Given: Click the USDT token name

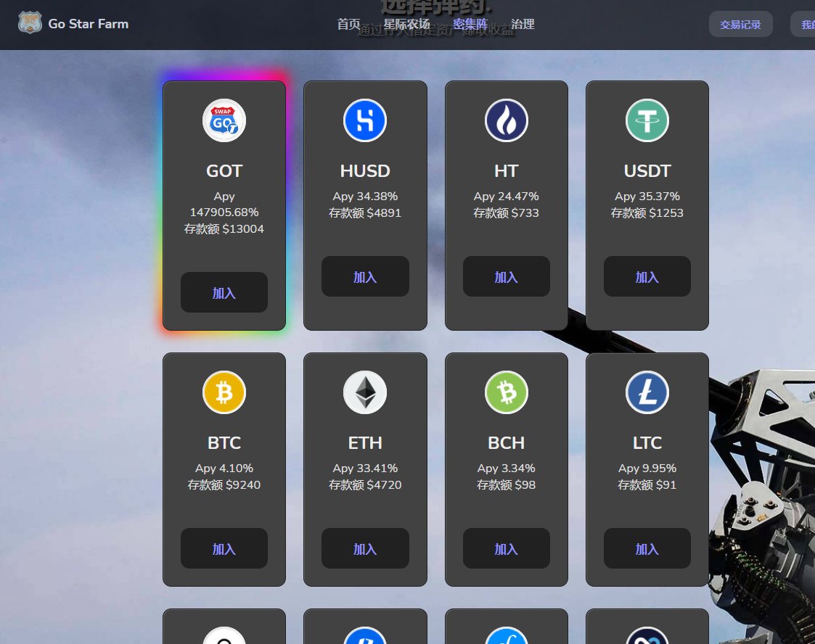Looking at the screenshot, I should click(647, 171).
